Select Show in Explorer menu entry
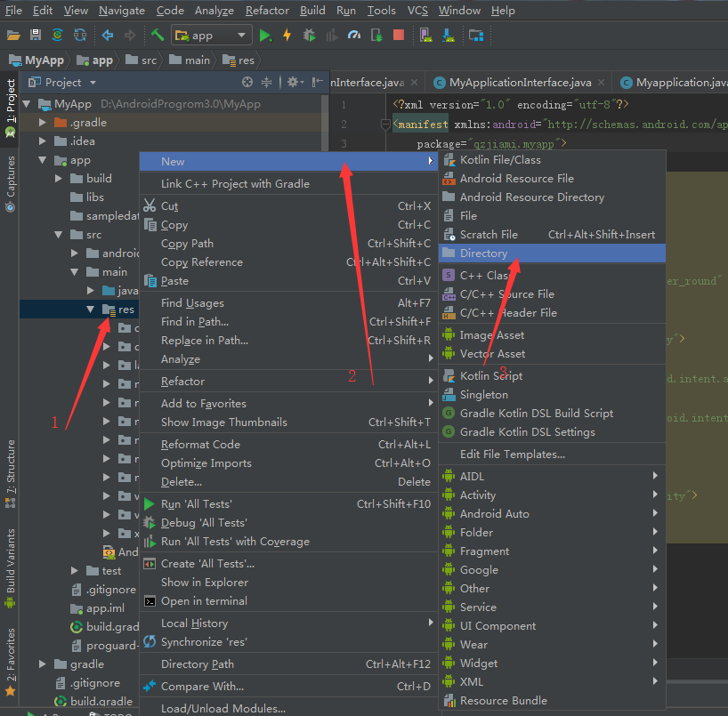The width and height of the screenshot is (728, 716). click(x=288, y=583)
